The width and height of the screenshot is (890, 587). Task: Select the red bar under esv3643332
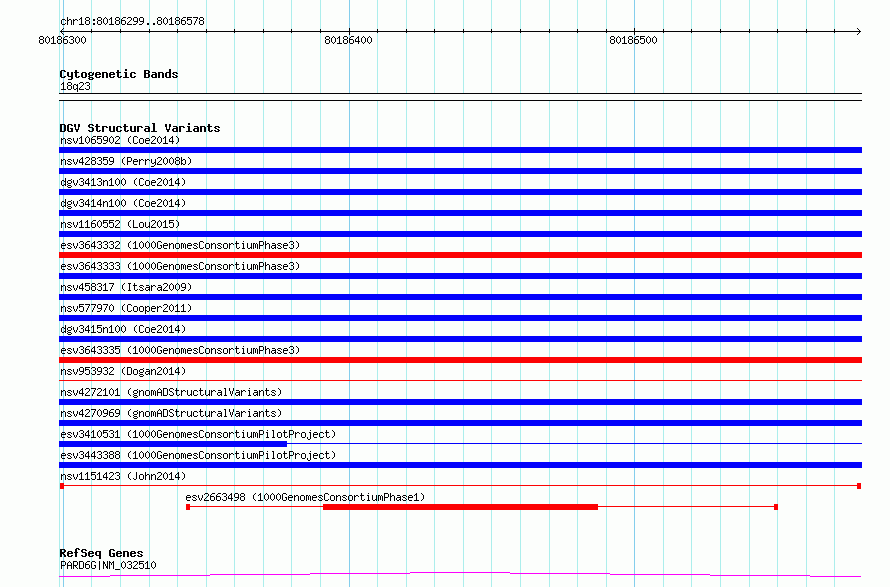460,255
